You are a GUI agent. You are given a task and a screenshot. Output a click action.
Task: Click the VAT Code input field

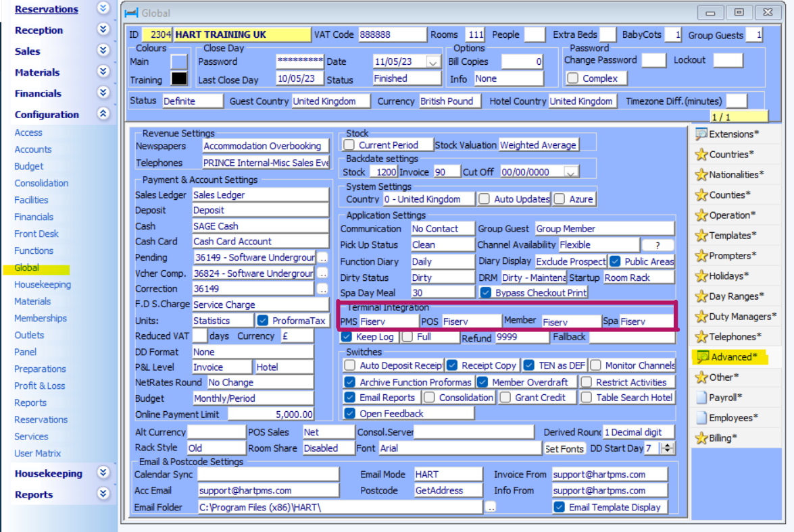(x=392, y=34)
